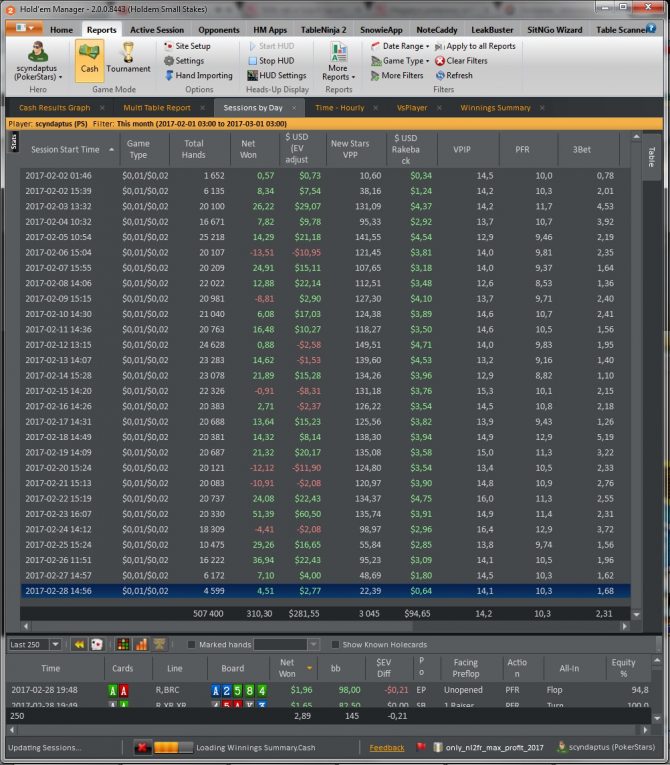Open the Marked hands combo box
670x765 pixels.
[286, 644]
